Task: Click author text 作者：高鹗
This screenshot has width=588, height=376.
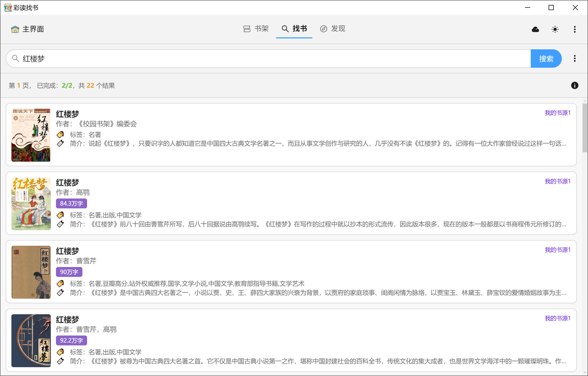Action: pos(73,192)
